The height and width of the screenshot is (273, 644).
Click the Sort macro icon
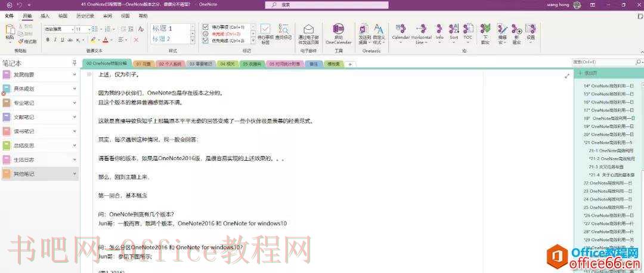[x=453, y=28]
